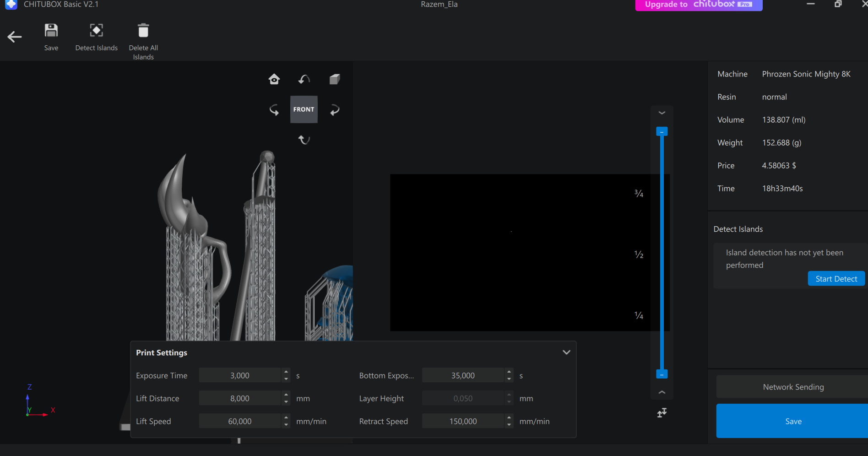Restore down the CHITUBOX window
This screenshot has width=868, height=456.
838,4
